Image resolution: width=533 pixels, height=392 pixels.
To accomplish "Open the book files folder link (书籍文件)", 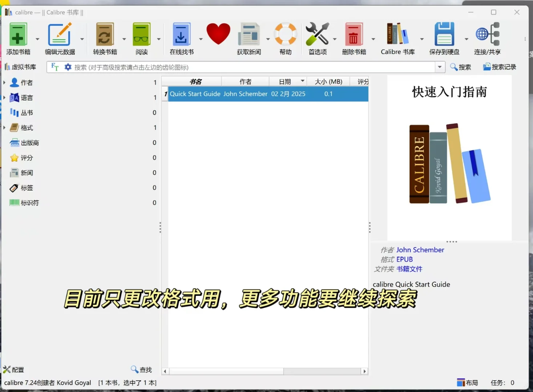I will click(409, 269).
